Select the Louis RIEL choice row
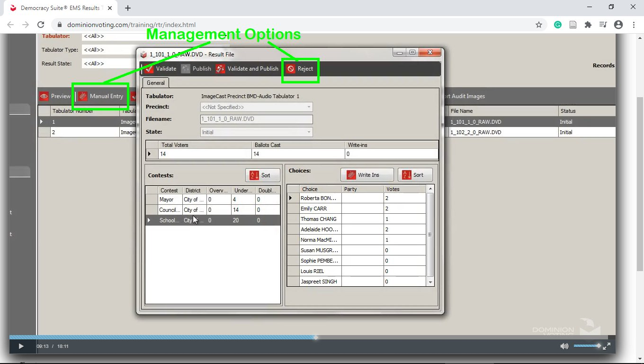Image resolution: width=644 pixels, height=364 pixels. (357, 271)
